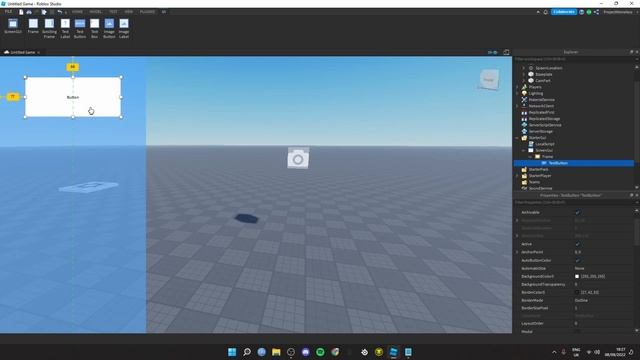
Task: Collapse the StarterGui node
Action: (x=517, y=138)
